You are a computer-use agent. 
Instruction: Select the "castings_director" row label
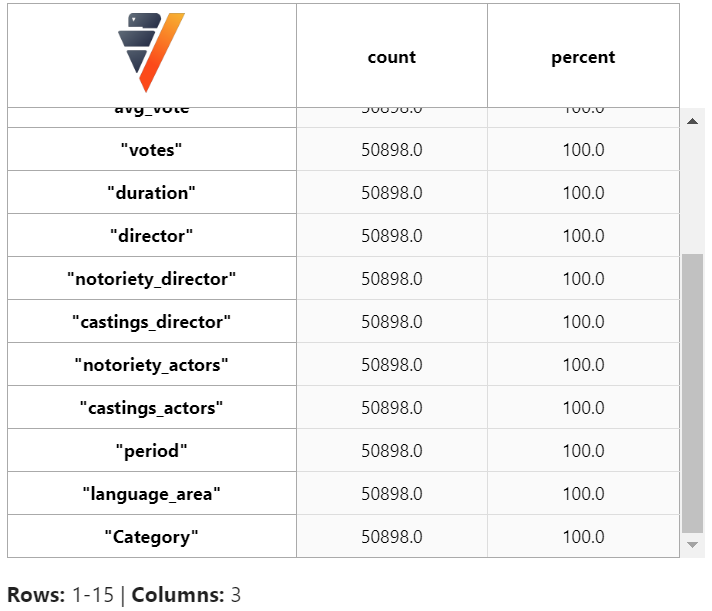(151, 322)
